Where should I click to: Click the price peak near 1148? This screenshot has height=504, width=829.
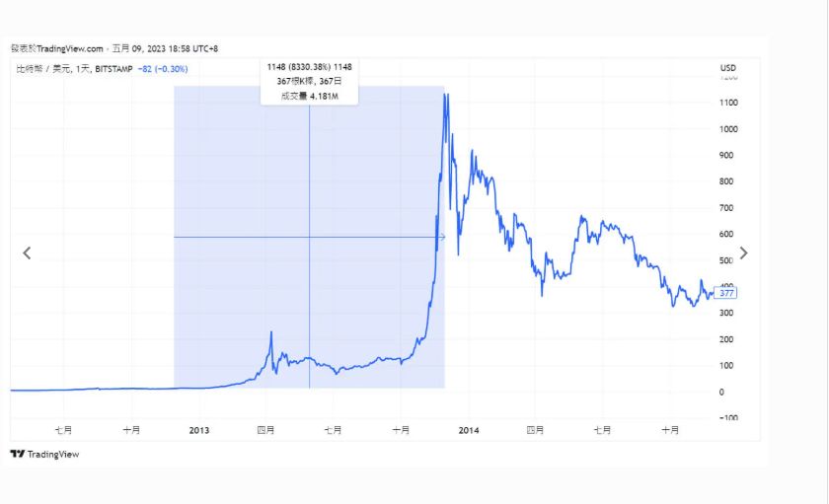click(446, 96)
